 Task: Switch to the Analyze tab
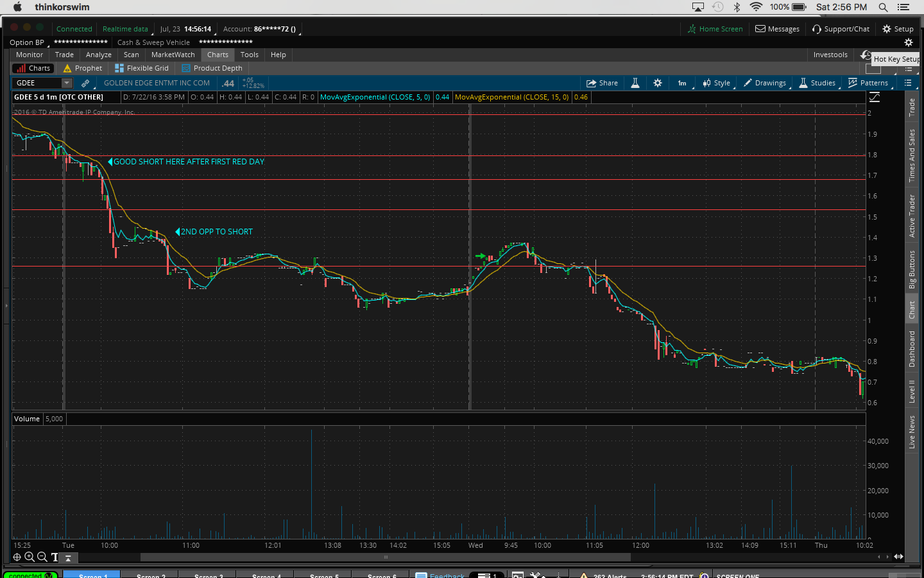(98, 55)
